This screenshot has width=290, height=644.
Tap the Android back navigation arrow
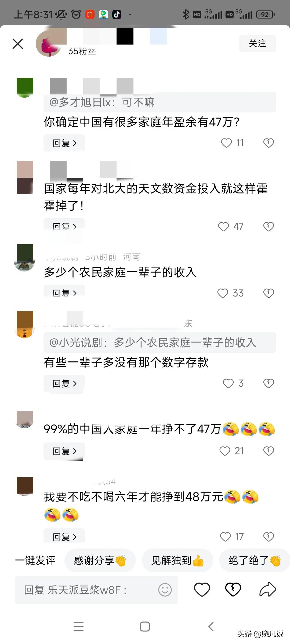[211, 627]
